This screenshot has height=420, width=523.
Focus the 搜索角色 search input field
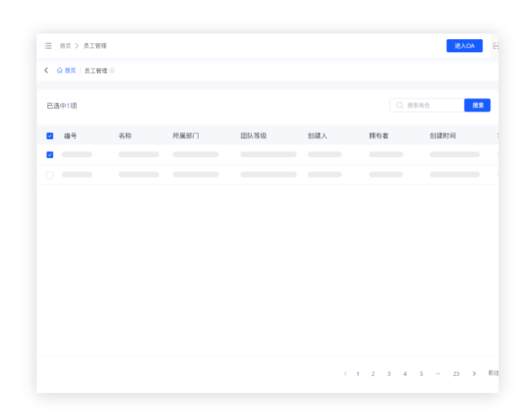430,105
